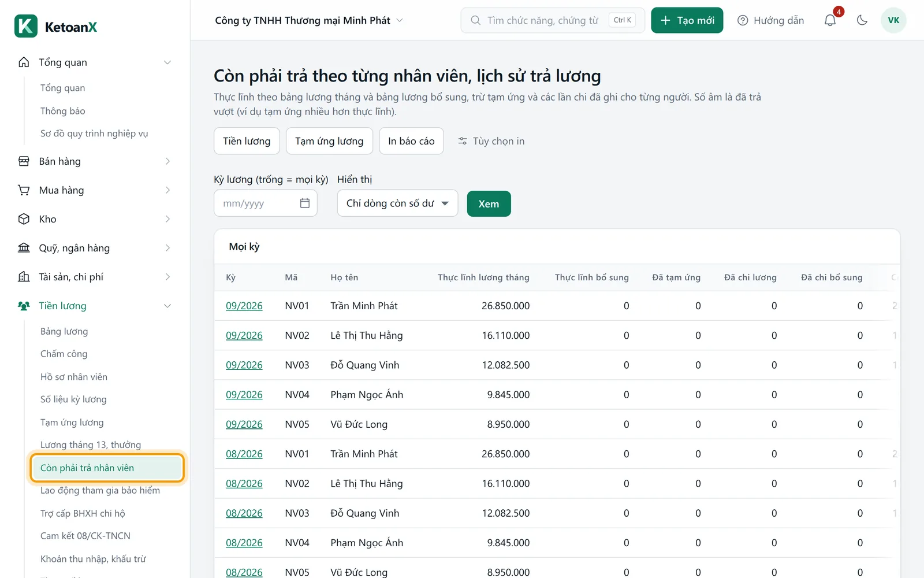Open Hồ sơ nhân viên menu item
This screenshot has width=924, height=578.
point(74,377)
